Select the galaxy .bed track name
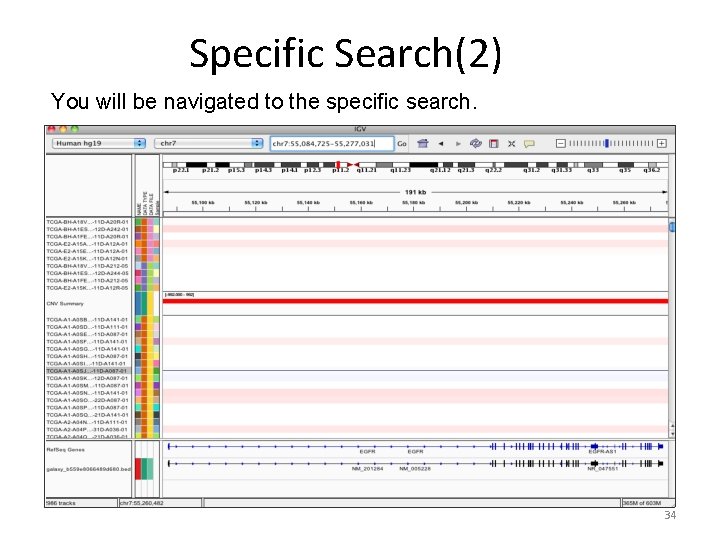The width and height of the screenshot is (720, 540). pyautogui.click(x=88, y=469)
